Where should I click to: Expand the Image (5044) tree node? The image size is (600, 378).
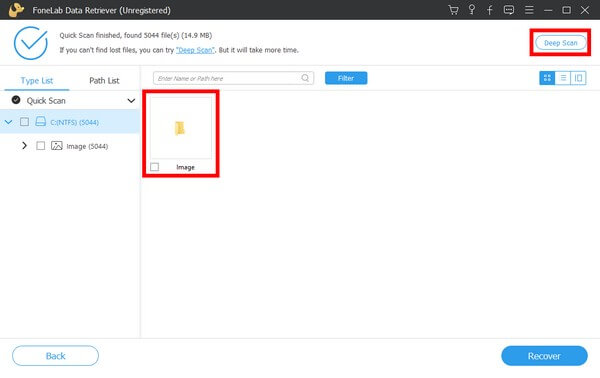pyautogui.click(x=24, y=145)
